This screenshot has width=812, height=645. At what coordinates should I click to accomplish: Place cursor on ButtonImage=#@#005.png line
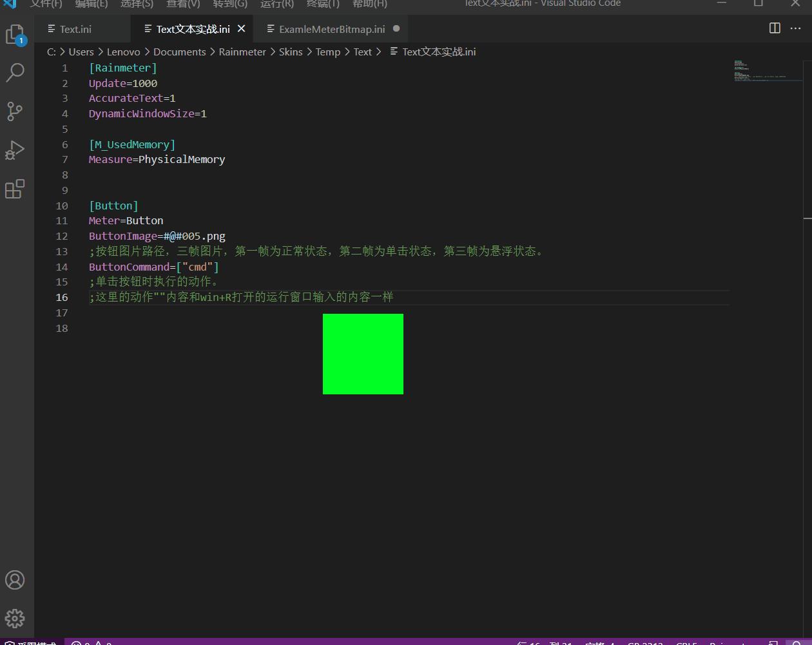click(x=157, y=236)
